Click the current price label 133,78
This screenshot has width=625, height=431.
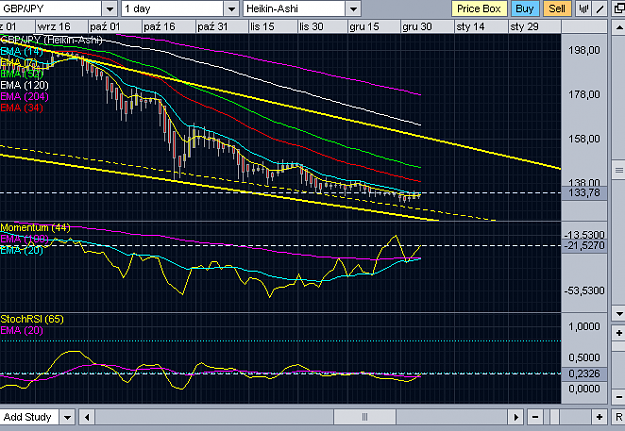coord(584,193)
